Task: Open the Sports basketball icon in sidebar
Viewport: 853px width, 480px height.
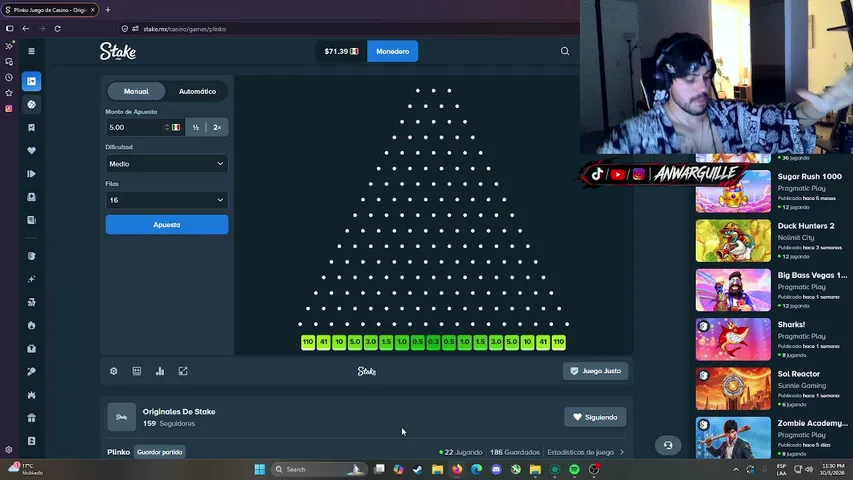Action: coord(32,104)
